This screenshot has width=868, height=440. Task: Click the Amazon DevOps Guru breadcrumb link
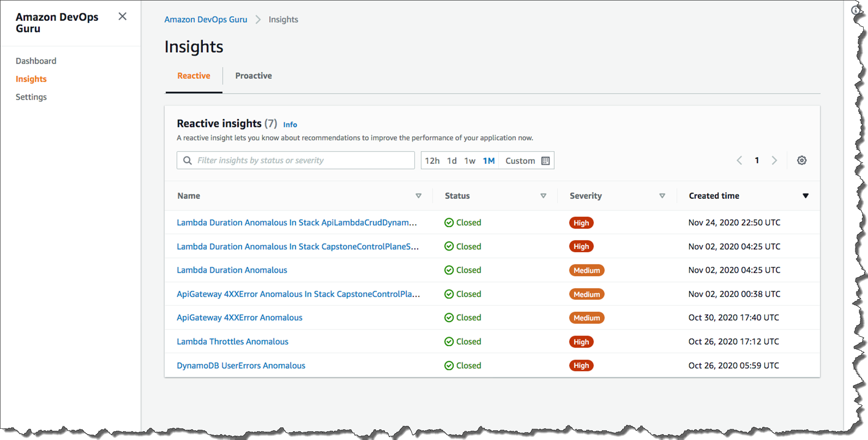pos(205,19)
